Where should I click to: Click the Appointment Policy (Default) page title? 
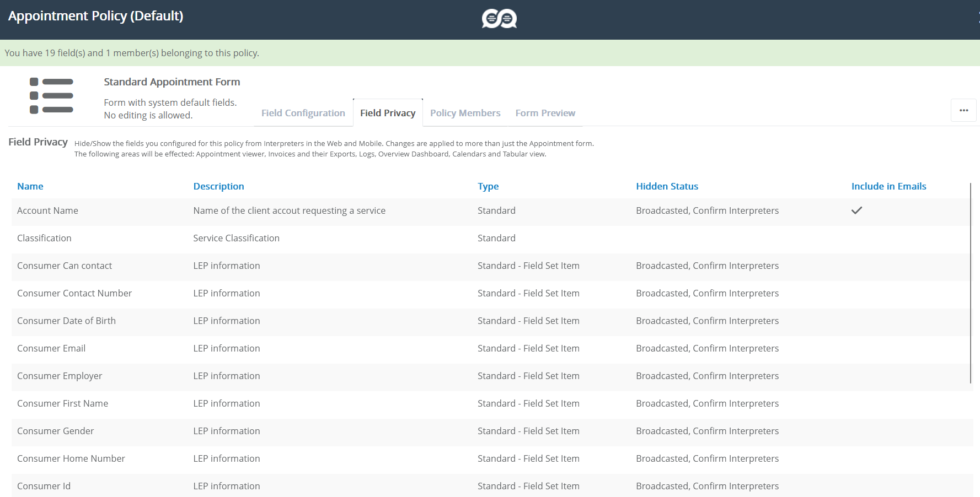point(95,16)
